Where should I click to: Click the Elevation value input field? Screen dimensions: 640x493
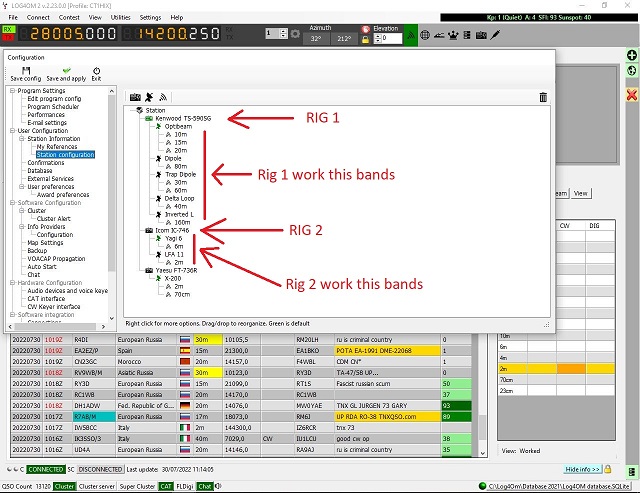click(392, 38)
